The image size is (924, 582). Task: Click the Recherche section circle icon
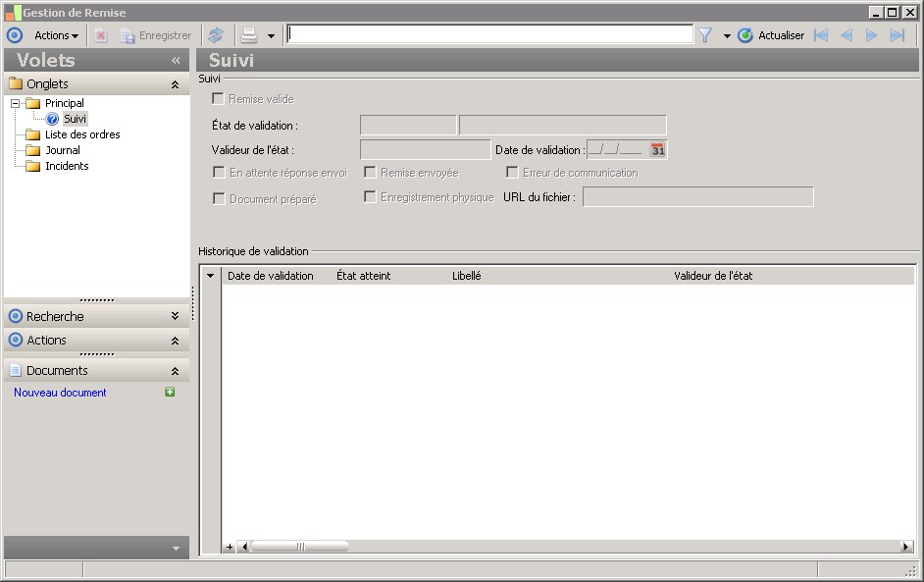coord(16,316)
